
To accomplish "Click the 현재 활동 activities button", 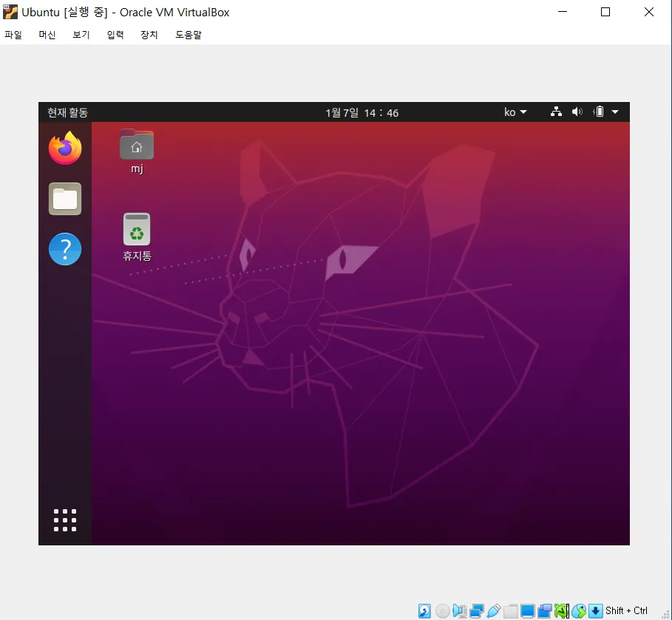I will tap(67, 112).
